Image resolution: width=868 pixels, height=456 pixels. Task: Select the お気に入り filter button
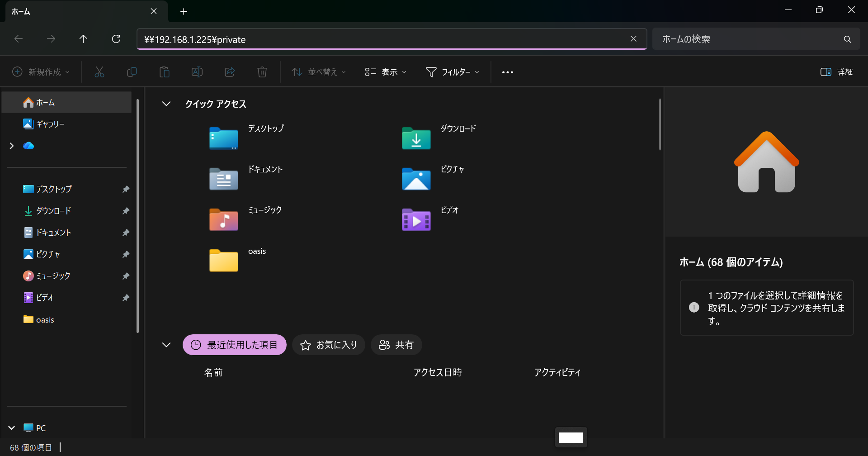(x=329, y=344)
